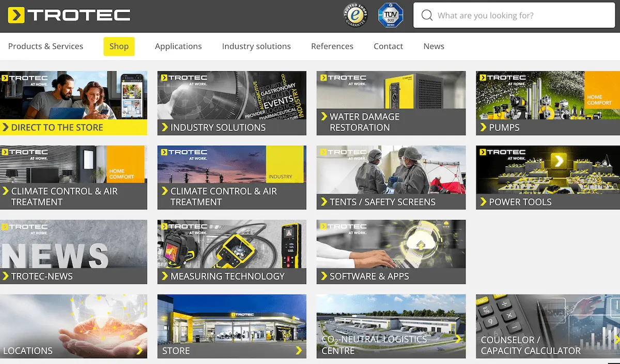This screenshot has width=620, height=364.
Task: Click the Trotec logo in header
Action: pos(69,15)
